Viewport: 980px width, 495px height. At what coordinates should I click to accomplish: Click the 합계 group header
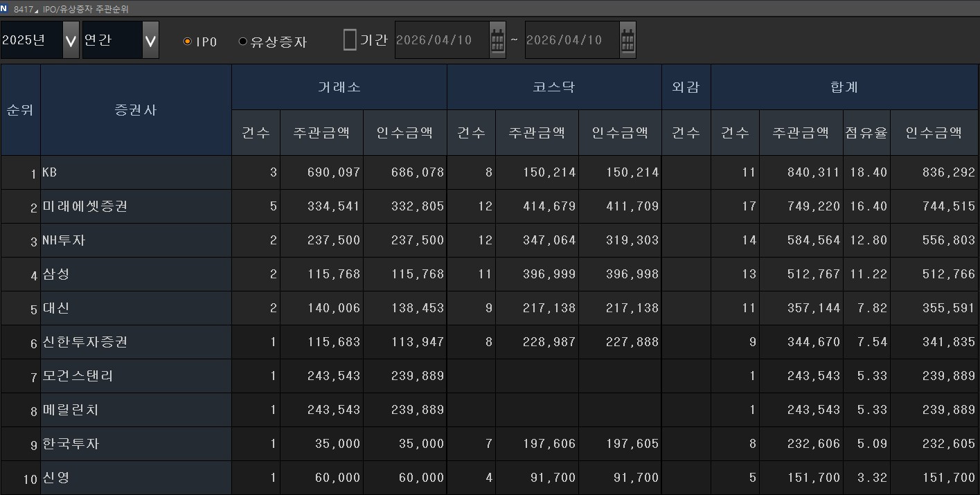844,87
